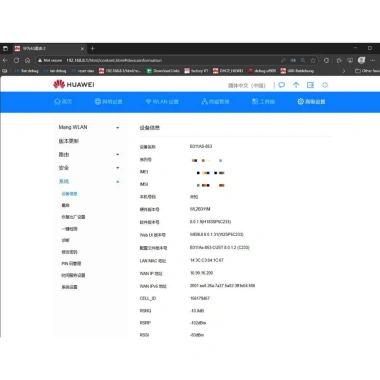Select 设备信息 under 系统
380x380 pixels.
(69, 194)
